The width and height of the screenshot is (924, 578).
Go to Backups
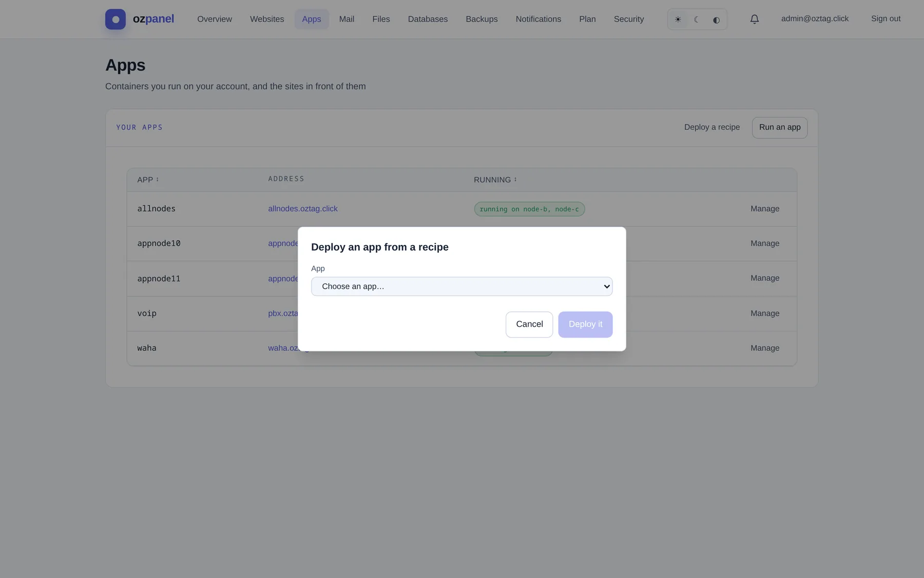click(482, 19)
